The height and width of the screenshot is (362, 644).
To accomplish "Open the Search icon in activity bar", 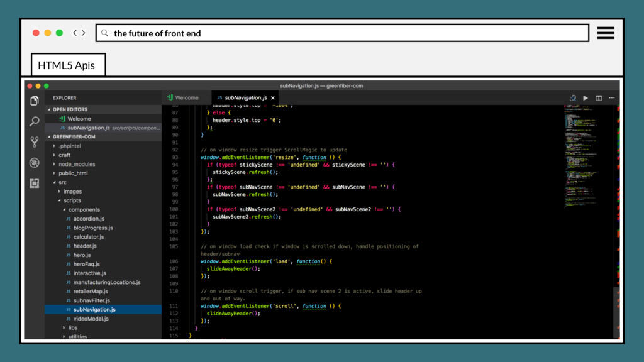I will [x=35, y=121].
